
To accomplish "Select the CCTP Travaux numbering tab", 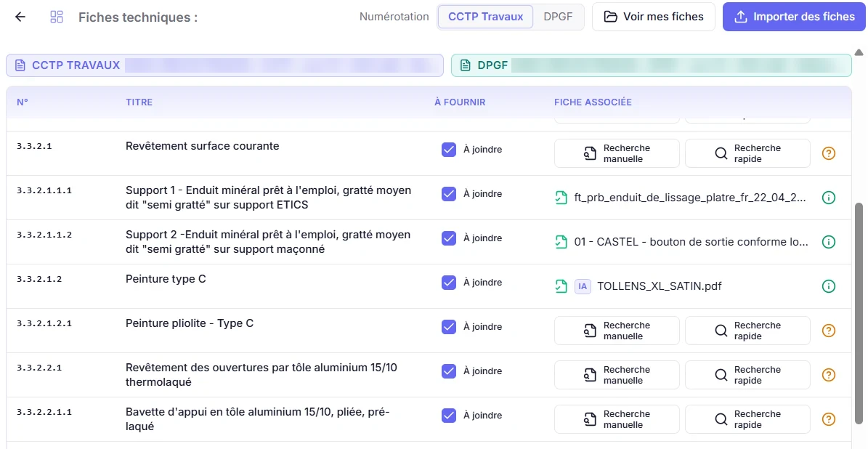I will coord(485,17).
